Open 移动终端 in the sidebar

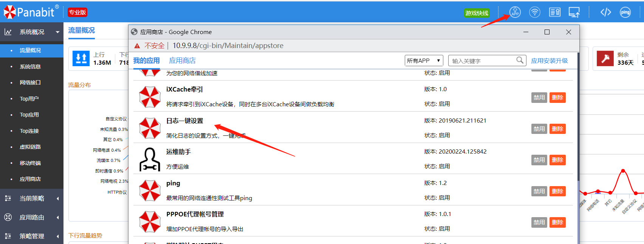pyautogui.click(x=30, y=163)
